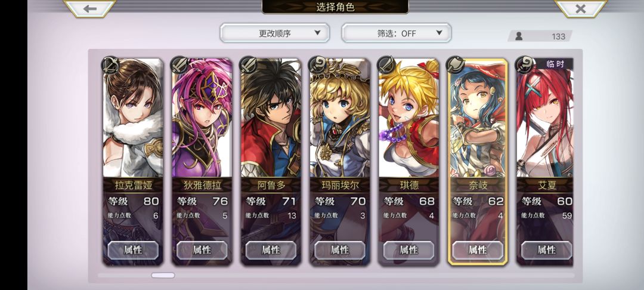644x290 pixels.
Task: Open the 更改顺序 sort dropdown
Action: (275, 33)
